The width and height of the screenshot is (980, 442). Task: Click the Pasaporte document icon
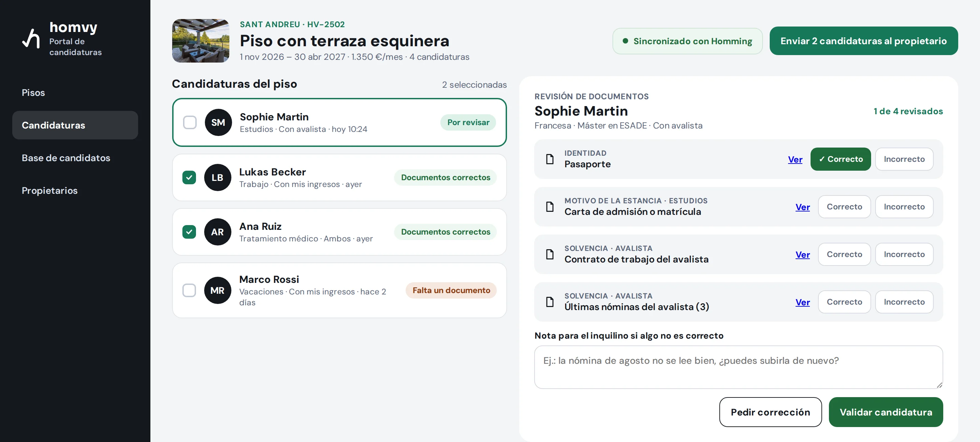[x=550, y=159]
